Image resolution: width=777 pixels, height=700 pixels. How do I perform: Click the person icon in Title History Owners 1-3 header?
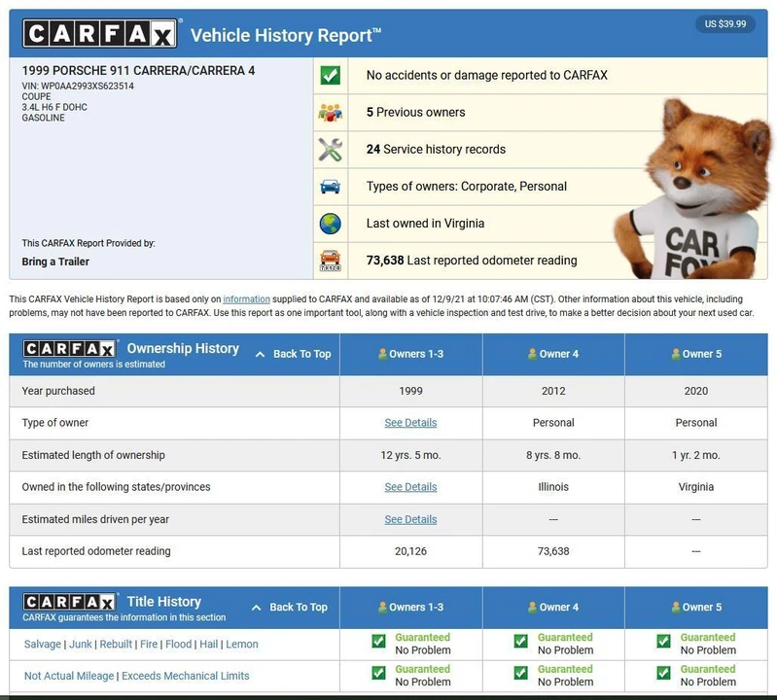point(382,607)
